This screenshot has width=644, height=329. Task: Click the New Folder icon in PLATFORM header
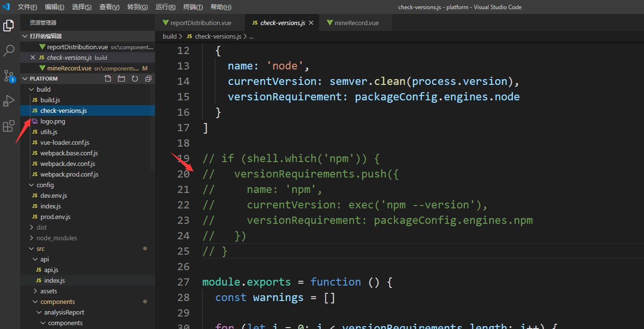click(x=121, y=79)
